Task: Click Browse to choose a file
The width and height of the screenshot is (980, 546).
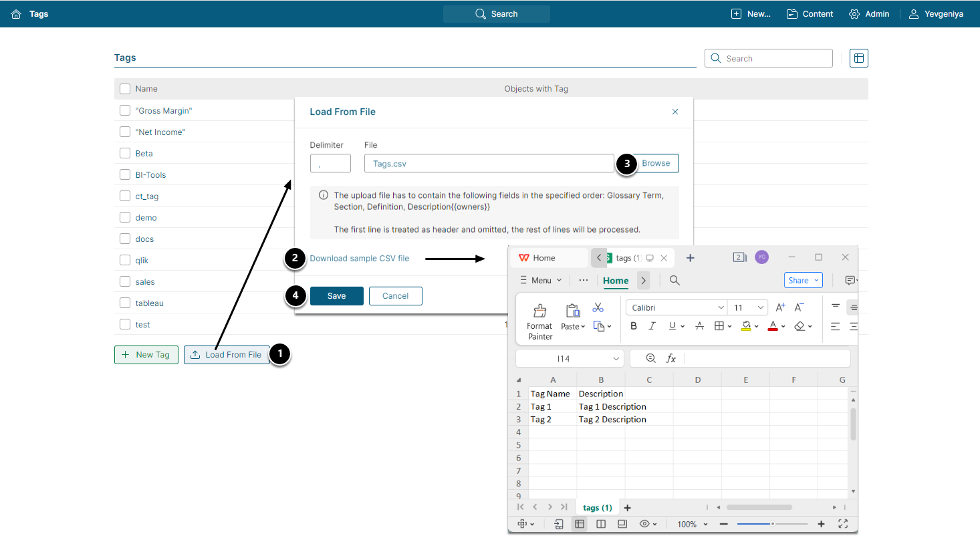Action: (x=656, y=164)
